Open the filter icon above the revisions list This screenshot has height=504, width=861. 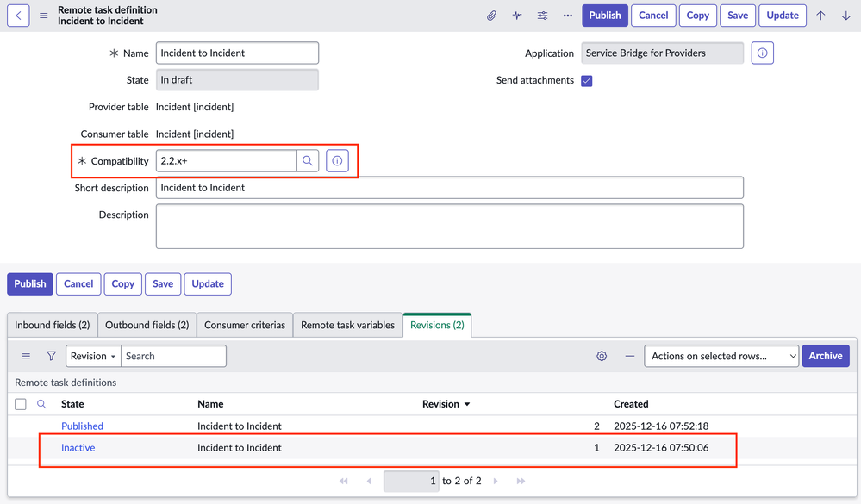coord(52,355)
